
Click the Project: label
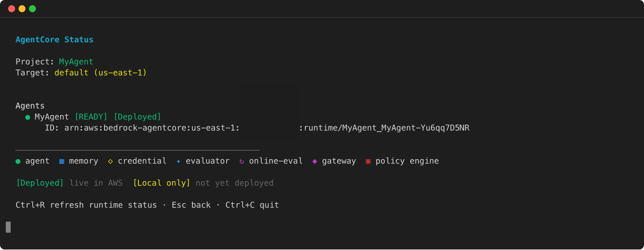35,62
